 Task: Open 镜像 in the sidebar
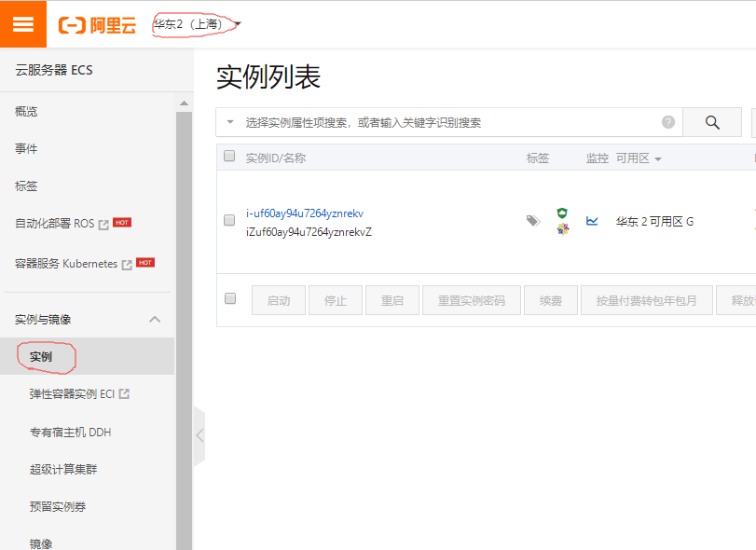tap(40, 543)
